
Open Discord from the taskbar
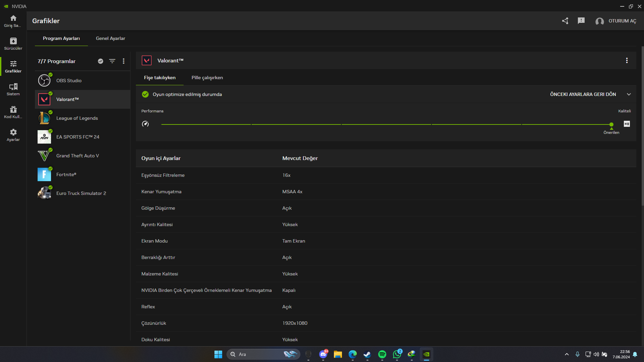click(323, 354)
